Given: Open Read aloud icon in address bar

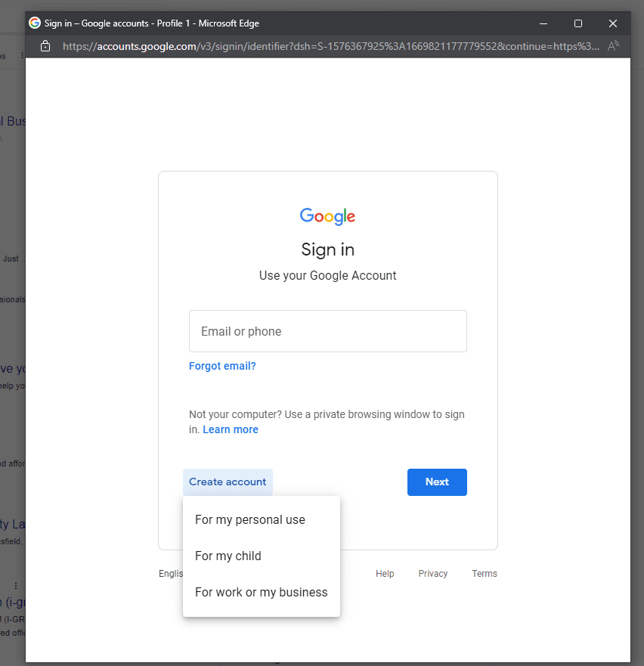Looking at the screenshot, I should click(613, 46).
